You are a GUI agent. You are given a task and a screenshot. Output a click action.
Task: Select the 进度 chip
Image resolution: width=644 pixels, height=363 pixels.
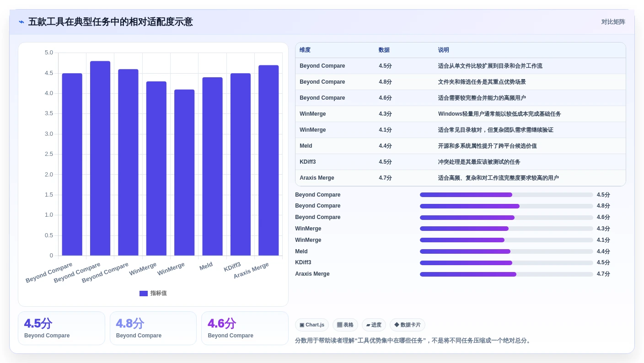tap(374, 325)
